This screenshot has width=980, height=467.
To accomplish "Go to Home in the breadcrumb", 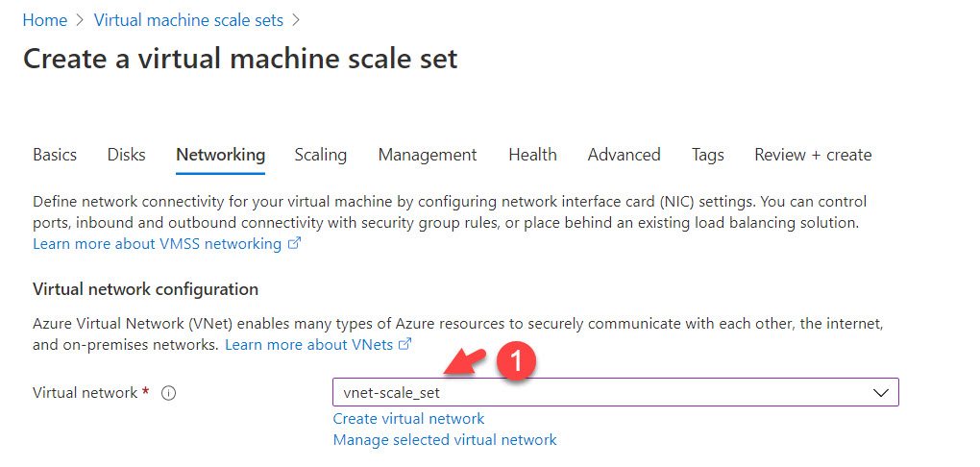I will [x=44, y=20].
